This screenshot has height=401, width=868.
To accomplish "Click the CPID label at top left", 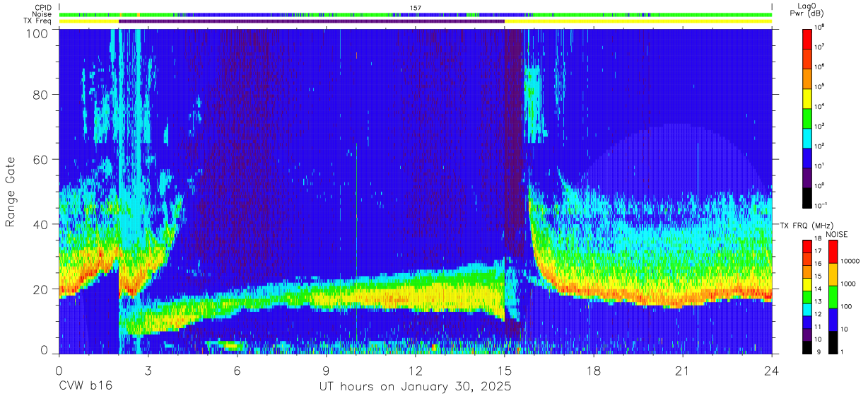I will [43, 8].
